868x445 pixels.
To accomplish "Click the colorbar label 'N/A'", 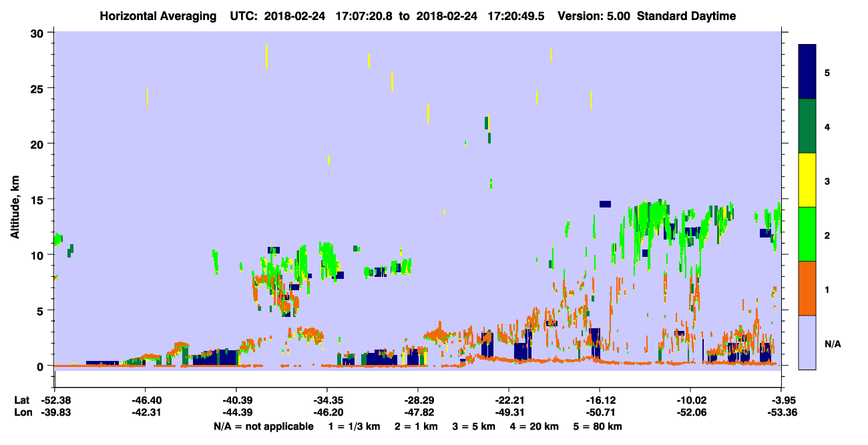I will coord(832,344).
